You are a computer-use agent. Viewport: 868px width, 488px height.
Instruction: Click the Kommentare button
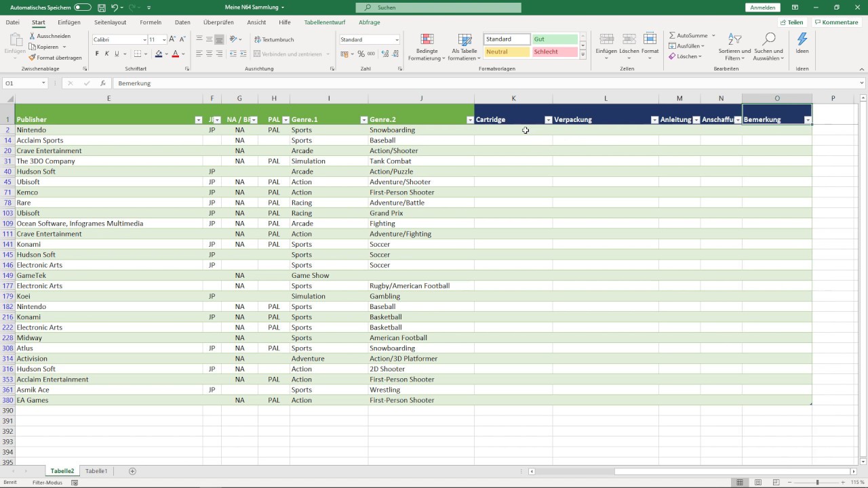pyautogui.click(x=837, y=22)
